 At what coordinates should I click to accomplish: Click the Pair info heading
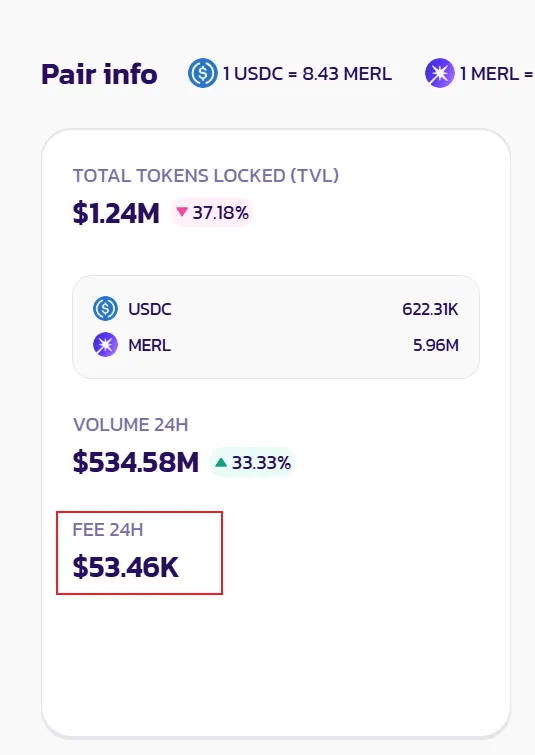click(99, 74)
